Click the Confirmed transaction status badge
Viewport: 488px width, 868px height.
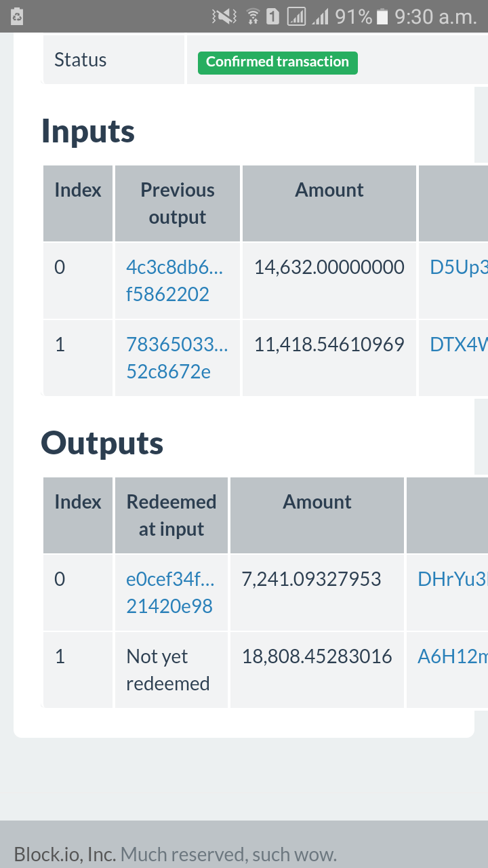(277, 62)
